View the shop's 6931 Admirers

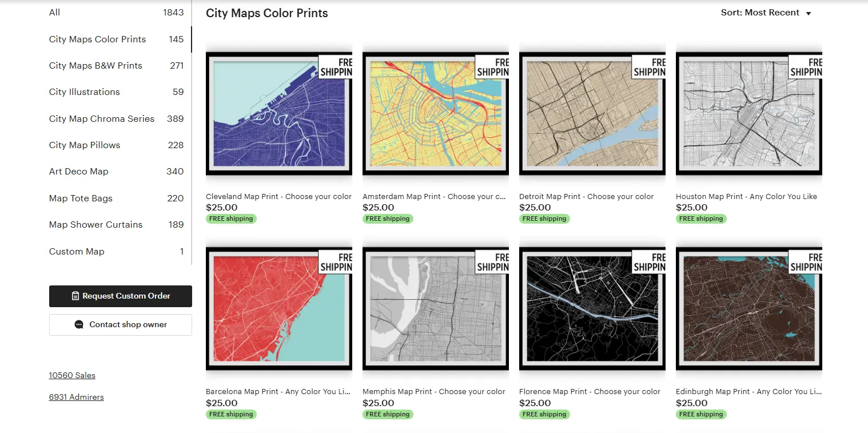point(76,397)
